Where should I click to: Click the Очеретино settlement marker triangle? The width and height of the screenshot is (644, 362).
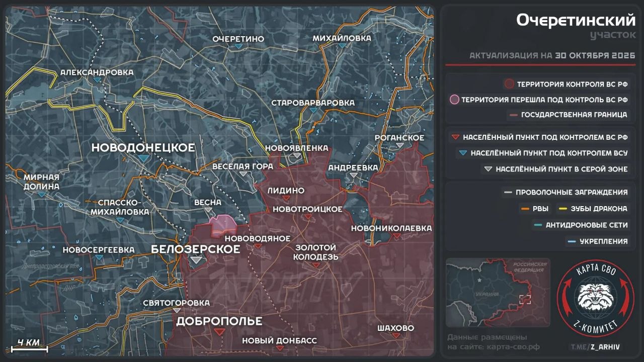[239, 46]
